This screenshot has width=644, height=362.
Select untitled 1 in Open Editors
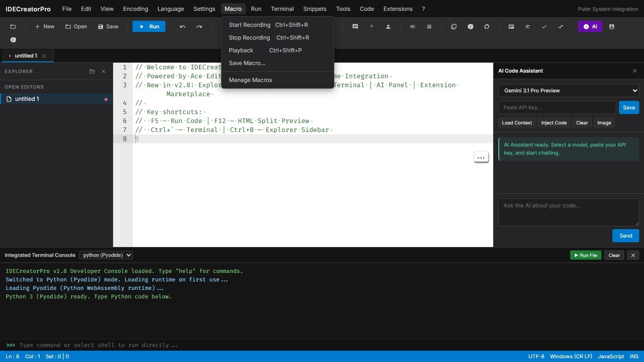click(x=57, y=99)
